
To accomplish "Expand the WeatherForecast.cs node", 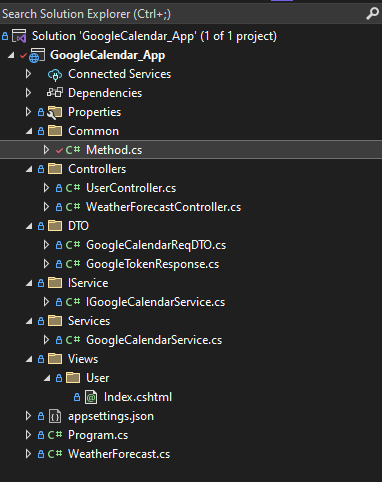I will 29,454.
